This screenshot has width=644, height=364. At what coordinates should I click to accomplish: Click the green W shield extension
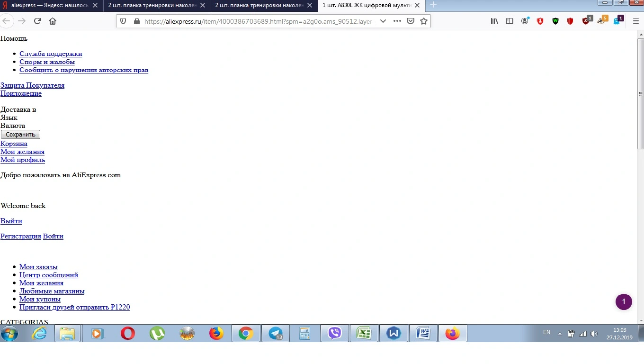[555, 21]
